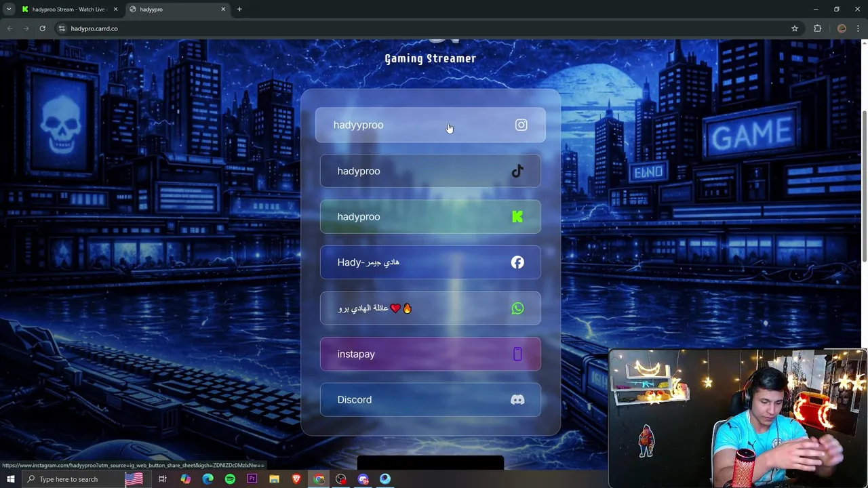Select the hadyypro browser tab
This screenshot has height=488, width=868.
tap(178, 9)
